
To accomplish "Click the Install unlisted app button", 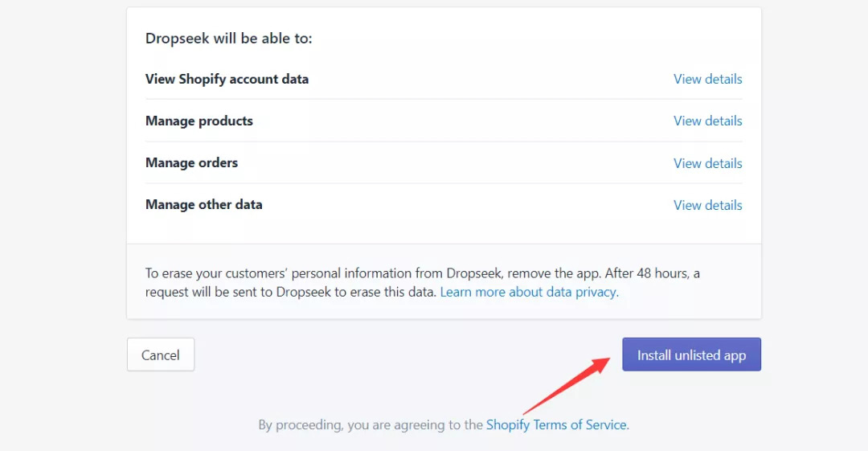I will tap(691, 355).
